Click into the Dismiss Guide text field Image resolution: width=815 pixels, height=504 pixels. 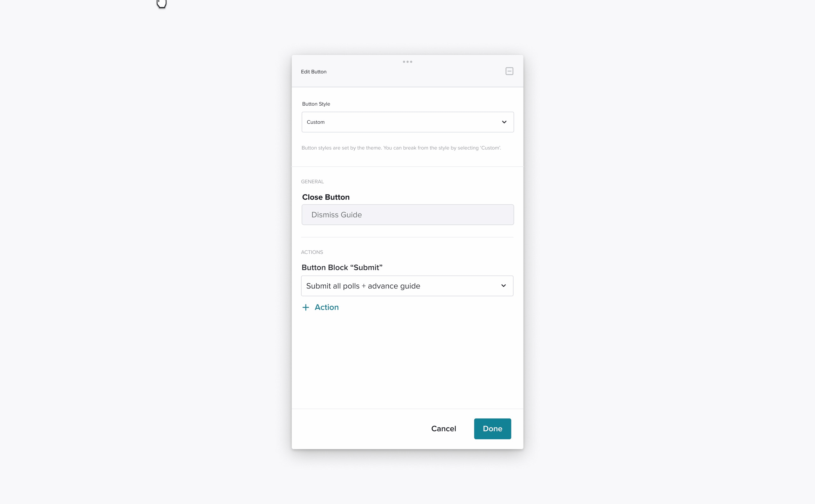click(x=408, y=215)
